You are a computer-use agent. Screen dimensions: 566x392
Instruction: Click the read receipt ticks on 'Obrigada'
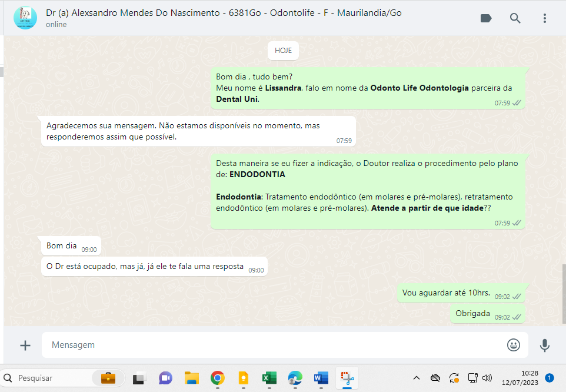tap(517, 317)
